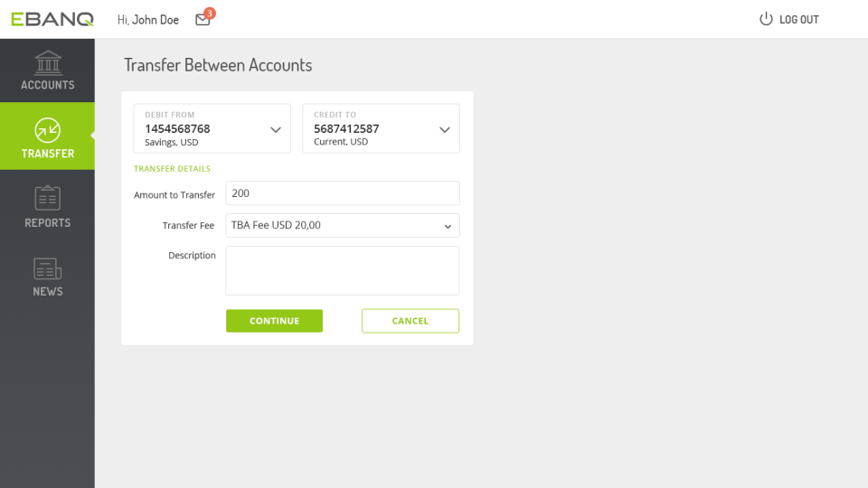Select the Transfer arrows icon in the sidebar
The width and height of the screenshot is (868, 488).
point(48,130)
